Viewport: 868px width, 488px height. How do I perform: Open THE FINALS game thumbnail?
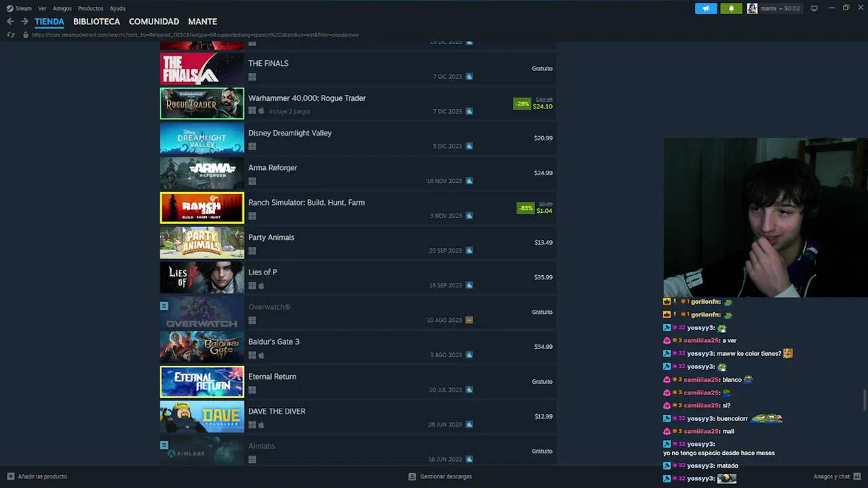202,68
